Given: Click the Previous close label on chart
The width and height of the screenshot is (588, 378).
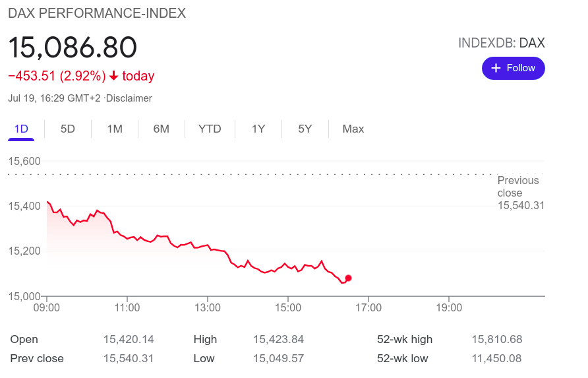Looking at the screenshot, I should (x=518, y=187).
